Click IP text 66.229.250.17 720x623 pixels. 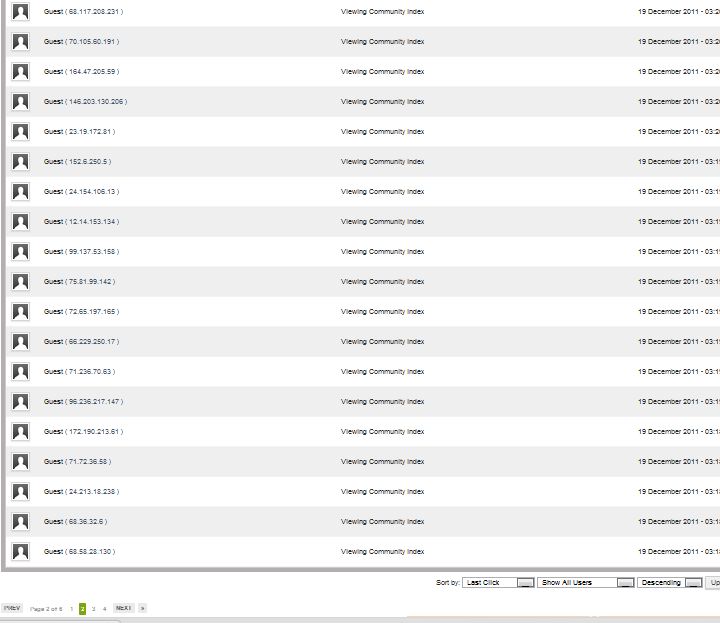[x=92, y=342]
